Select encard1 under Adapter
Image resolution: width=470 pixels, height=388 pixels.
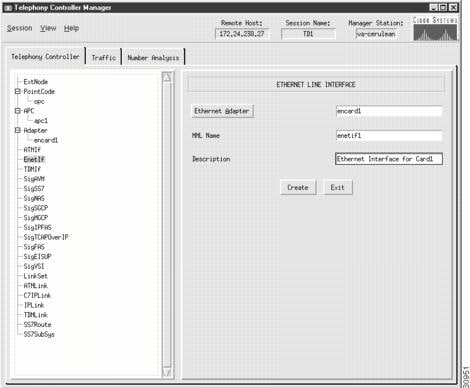46,140
